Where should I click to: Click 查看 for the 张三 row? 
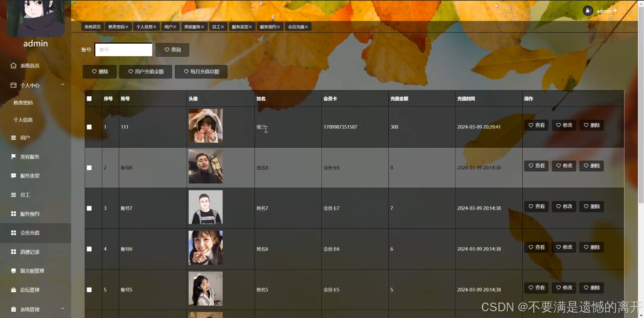[536, 125]
